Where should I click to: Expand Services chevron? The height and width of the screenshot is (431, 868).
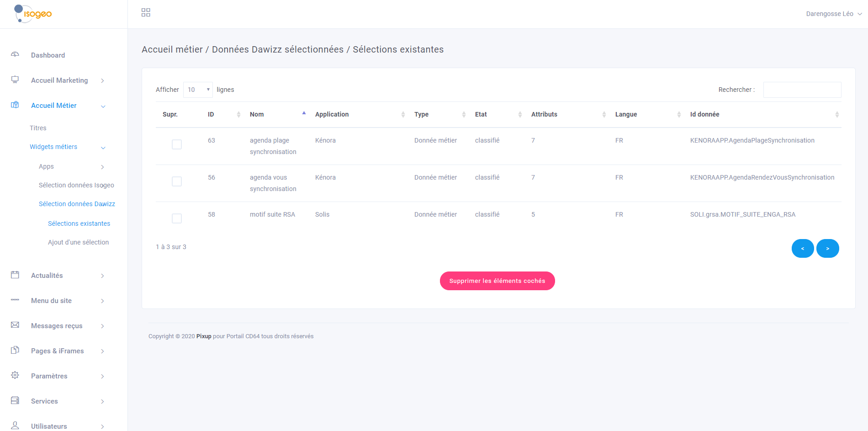point(102,401)
